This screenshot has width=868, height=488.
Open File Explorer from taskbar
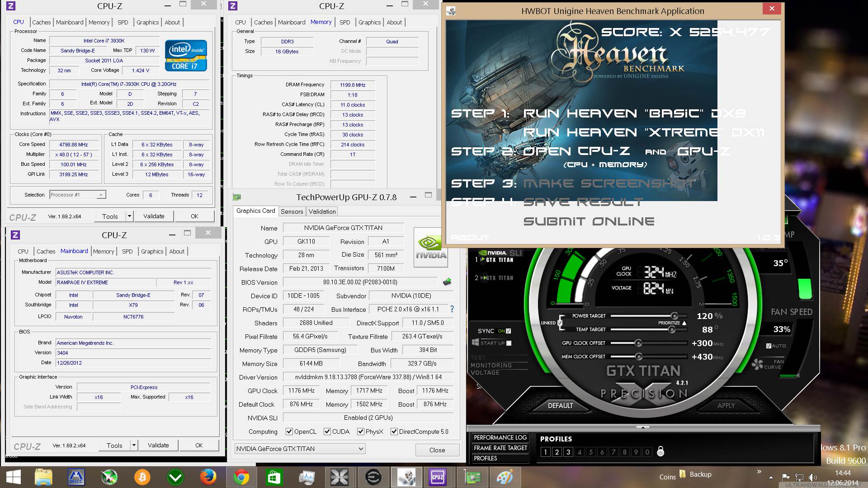click(43, 477)
